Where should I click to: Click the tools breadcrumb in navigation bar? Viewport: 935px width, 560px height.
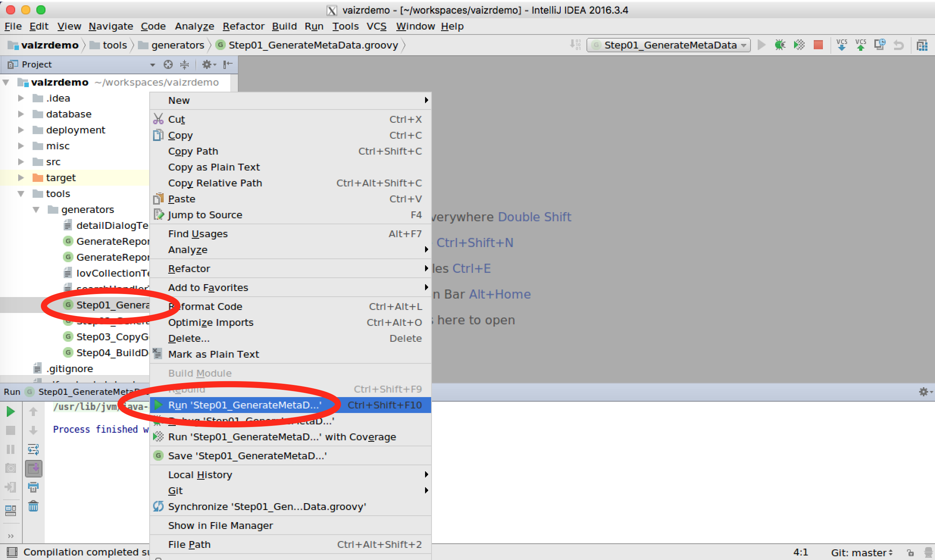[x=109, y=45]
